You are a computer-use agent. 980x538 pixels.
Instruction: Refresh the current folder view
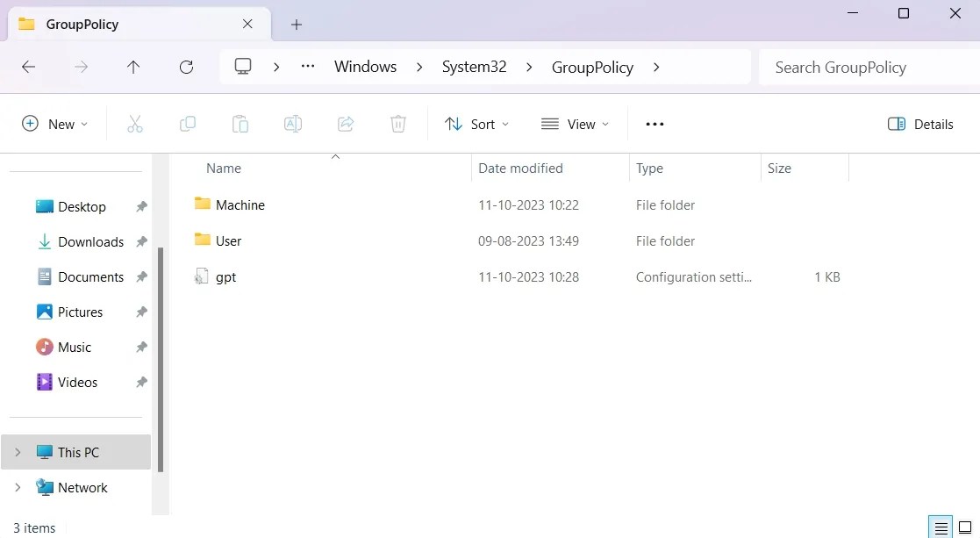click(186, 67)
